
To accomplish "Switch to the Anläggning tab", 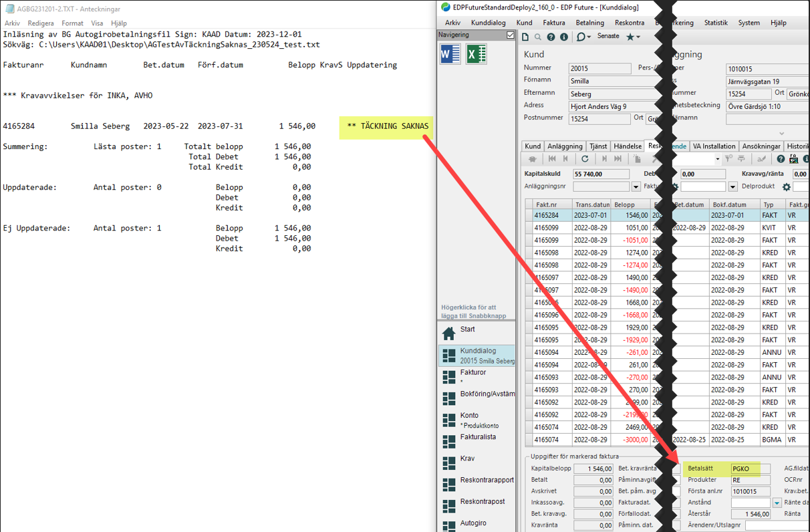I will click(565, 146).
